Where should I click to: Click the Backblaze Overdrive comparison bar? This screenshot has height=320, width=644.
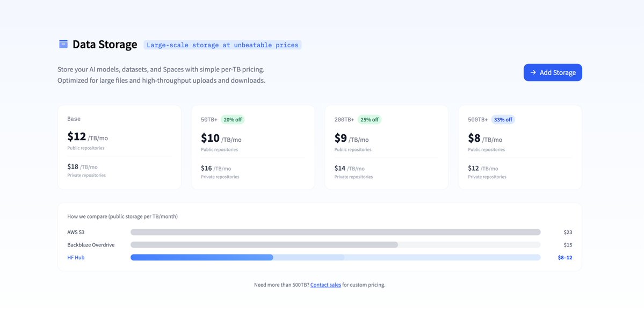pyautogui.click(x=264, y=245)
